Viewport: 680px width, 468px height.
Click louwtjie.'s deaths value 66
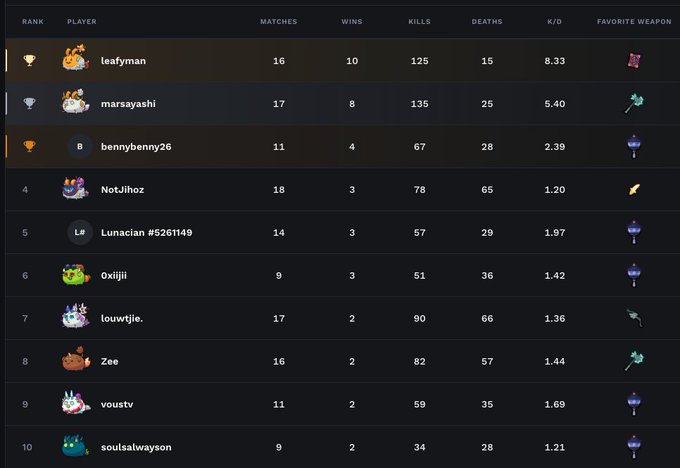pos(487,318)
